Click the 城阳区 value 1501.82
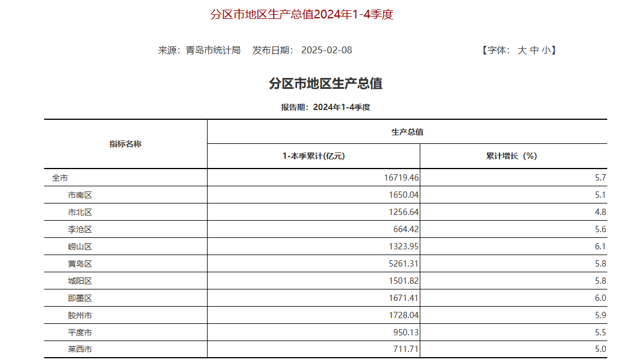Image resolution: width=617 pixels, height=364 pixels. [x=404, y=281]
